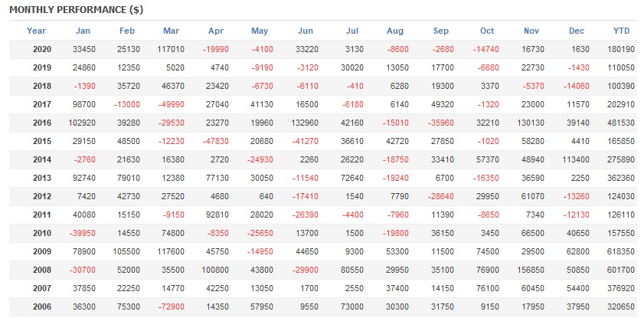Click the Mar column header
Screen dimensions: 644x318
172,31
